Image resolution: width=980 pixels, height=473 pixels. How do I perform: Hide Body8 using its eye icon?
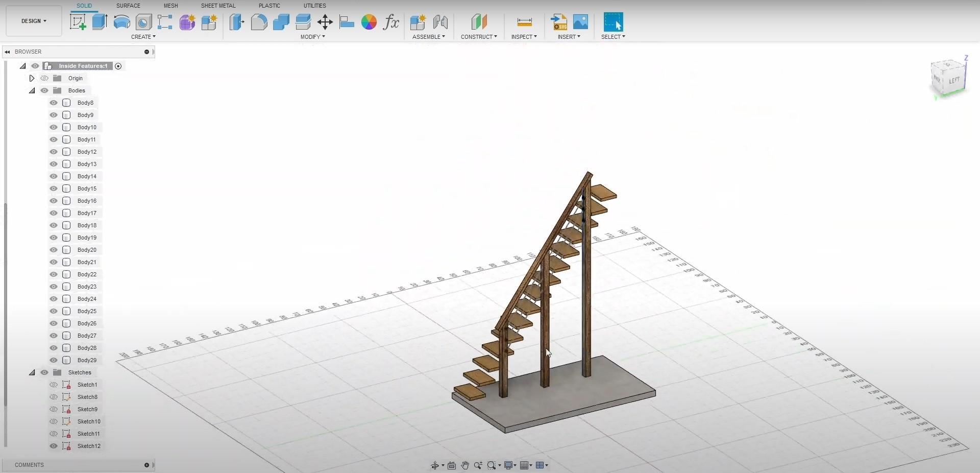click(54, 103)
